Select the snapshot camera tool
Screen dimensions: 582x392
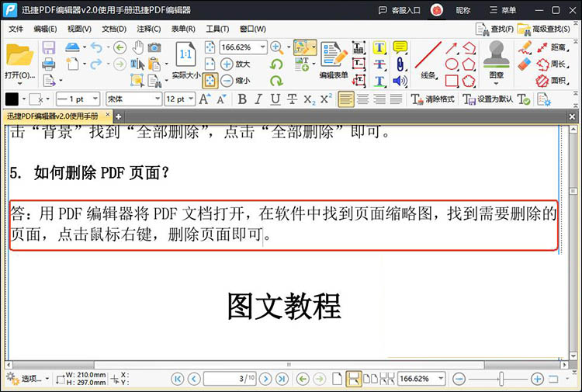pyautogui.click(x=154, y=47)
